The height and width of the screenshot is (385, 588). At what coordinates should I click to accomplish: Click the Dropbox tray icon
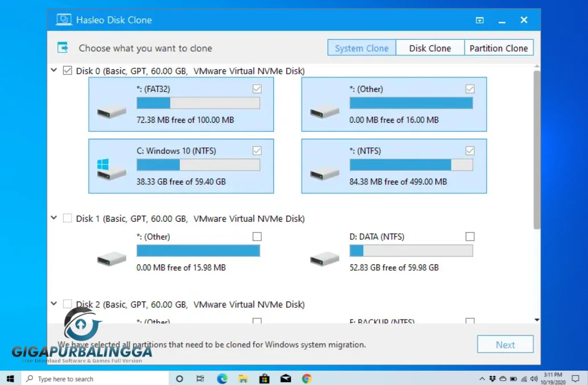[x=492, y=379]
